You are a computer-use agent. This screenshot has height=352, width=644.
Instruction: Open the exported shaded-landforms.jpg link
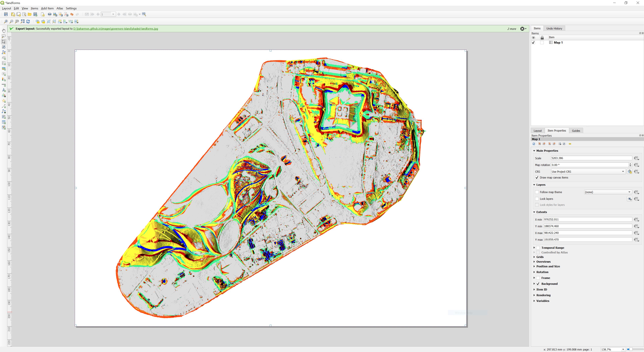(x=116, y=29)
